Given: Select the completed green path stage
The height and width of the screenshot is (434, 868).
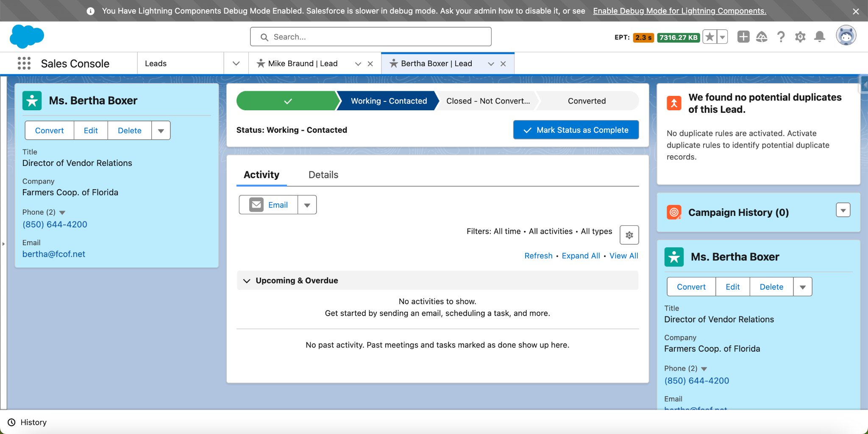Looking at the screenshot, I should 287,101.
